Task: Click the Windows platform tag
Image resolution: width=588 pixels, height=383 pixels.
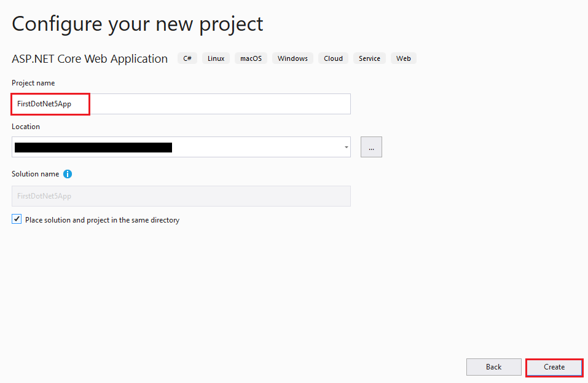Action: pos(292,58)
